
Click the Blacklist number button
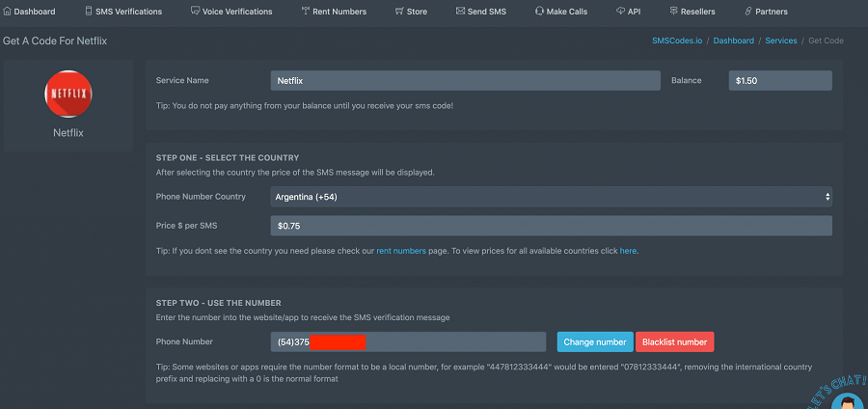coord(675,342)
